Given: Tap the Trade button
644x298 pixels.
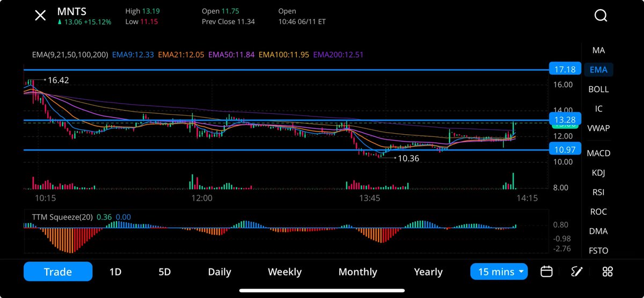Looking at the screenshot, I should click(x=58, y=272).
